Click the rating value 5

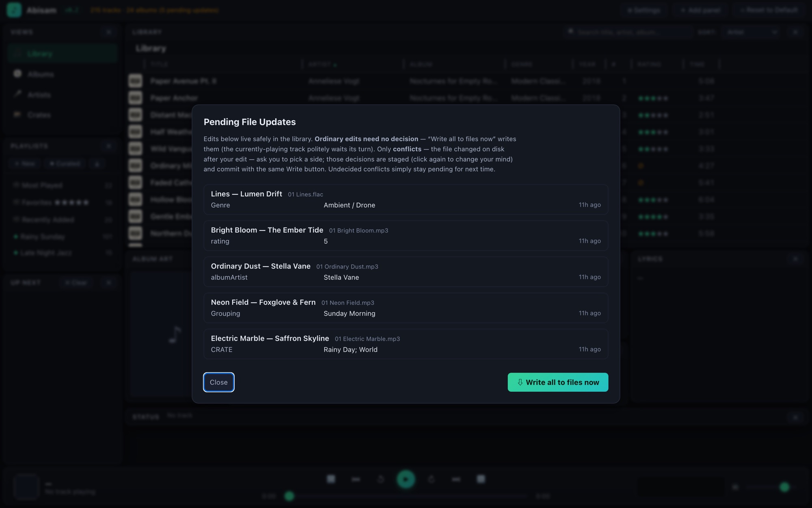(x=326, y=241)
